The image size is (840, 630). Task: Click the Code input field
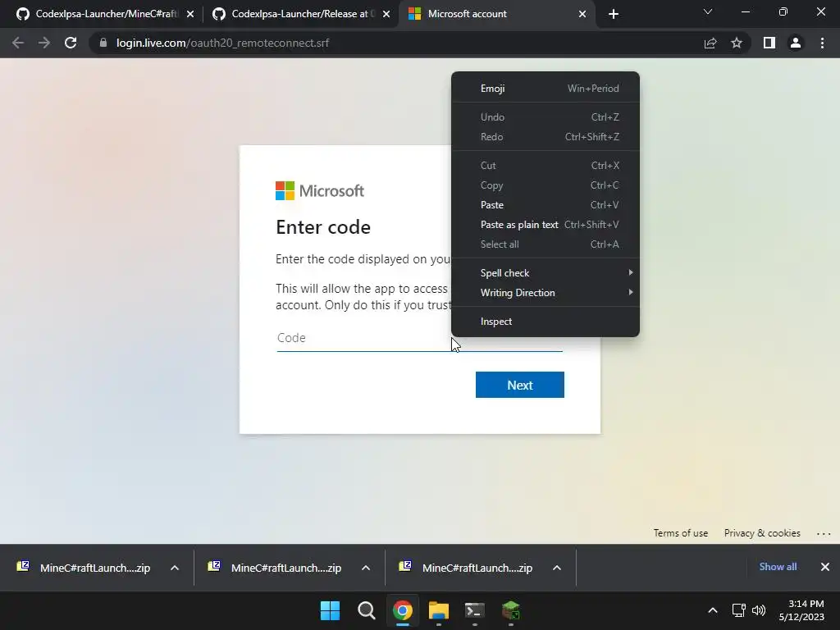tap(419, 339)
